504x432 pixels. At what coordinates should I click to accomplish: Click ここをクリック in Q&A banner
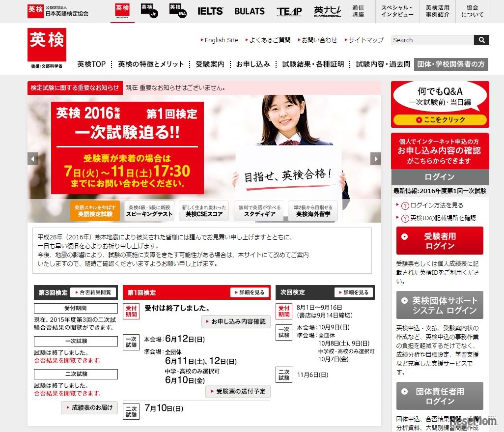coord(440,119)
